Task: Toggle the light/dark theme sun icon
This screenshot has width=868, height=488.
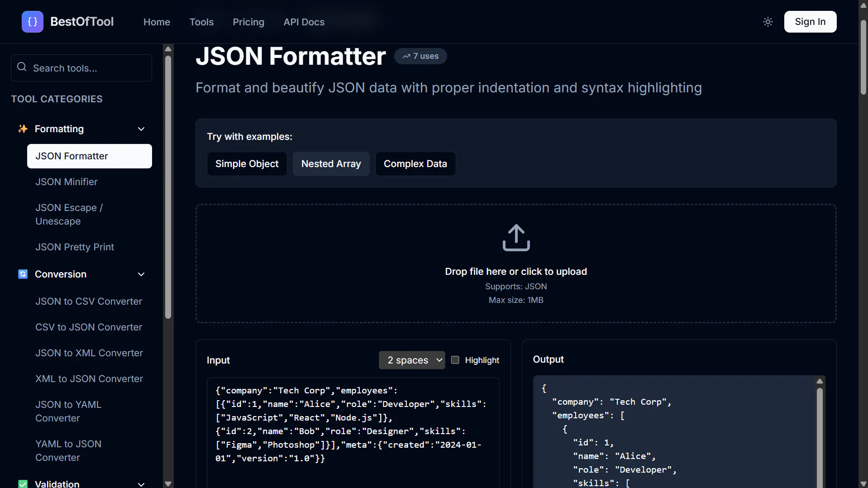Action: (768, 22)
